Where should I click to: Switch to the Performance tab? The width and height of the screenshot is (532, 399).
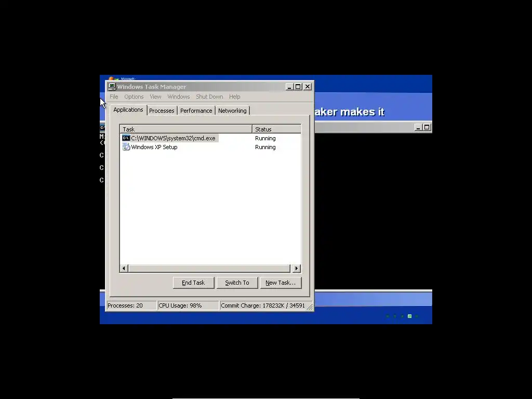click(x=196, y=111)
